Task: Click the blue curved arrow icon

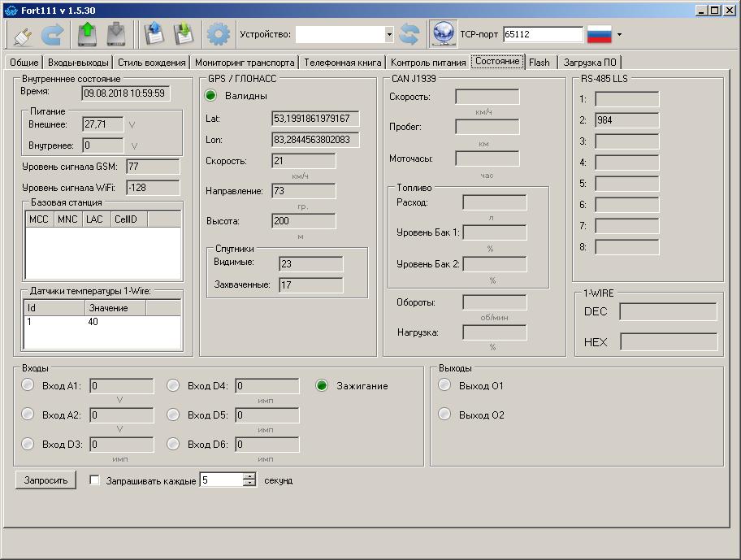Action: pos(52,34)
